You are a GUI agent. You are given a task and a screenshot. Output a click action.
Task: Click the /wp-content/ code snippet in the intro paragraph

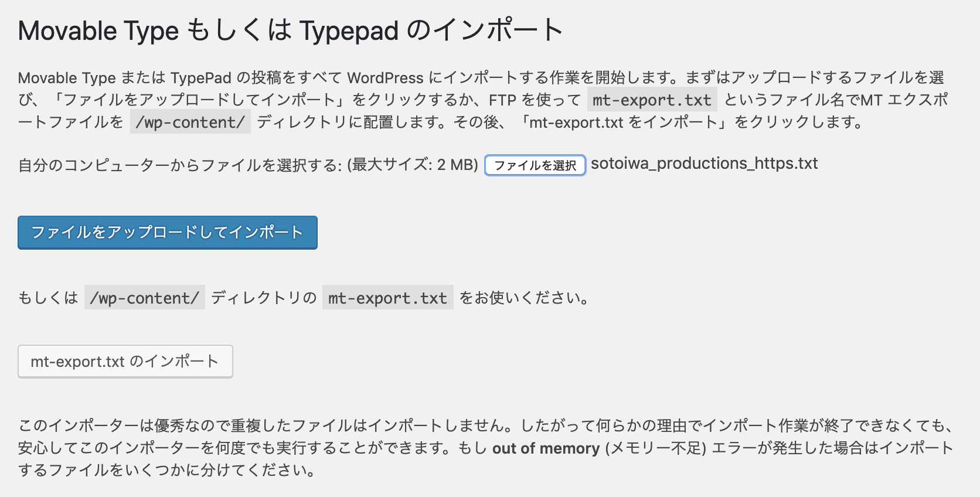[190, 122]
